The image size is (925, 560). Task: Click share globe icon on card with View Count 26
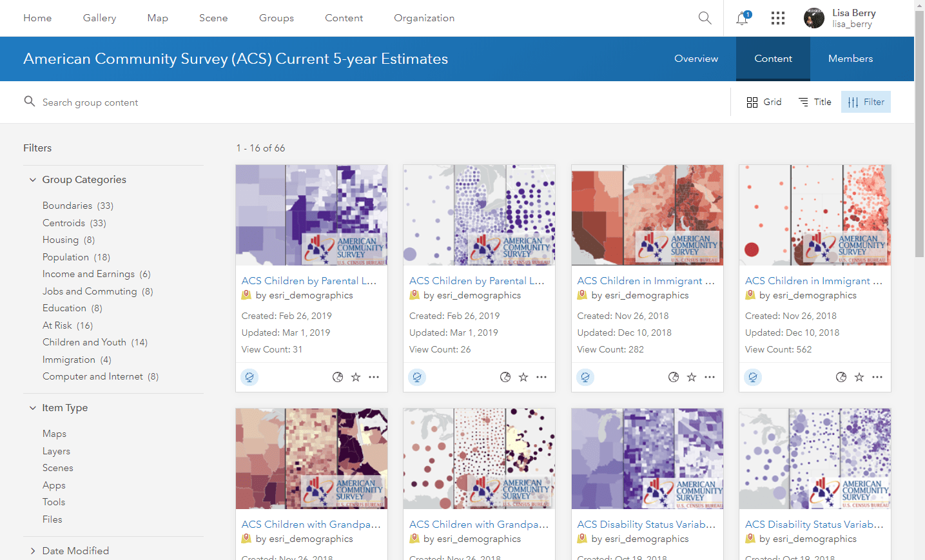tap(505, 377)
